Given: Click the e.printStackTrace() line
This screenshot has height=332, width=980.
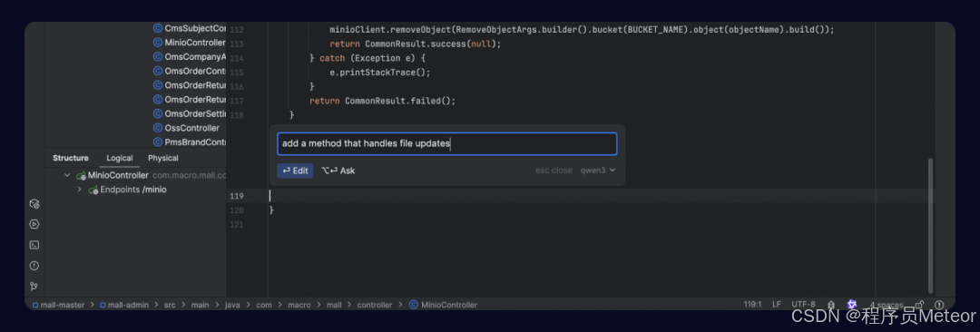Looking at the screenshot, I should [380, 72].
